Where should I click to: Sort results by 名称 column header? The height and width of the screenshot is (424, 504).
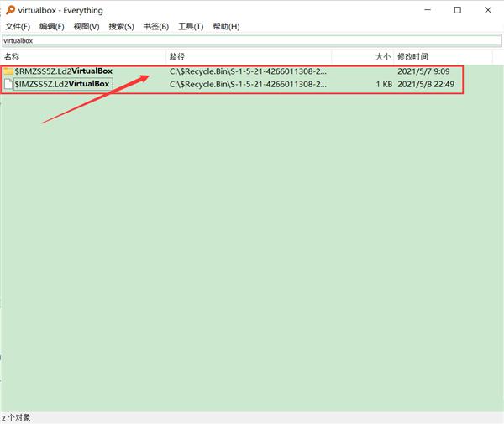point(83,57)
